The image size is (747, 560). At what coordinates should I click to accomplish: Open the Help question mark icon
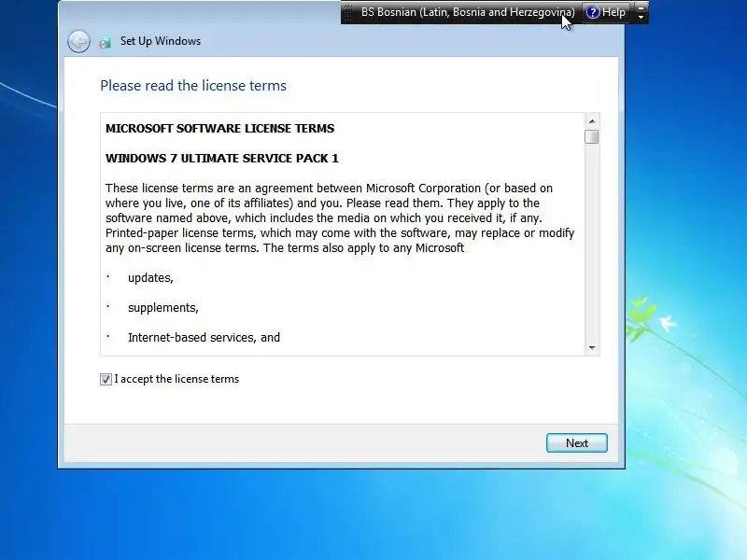592,12
